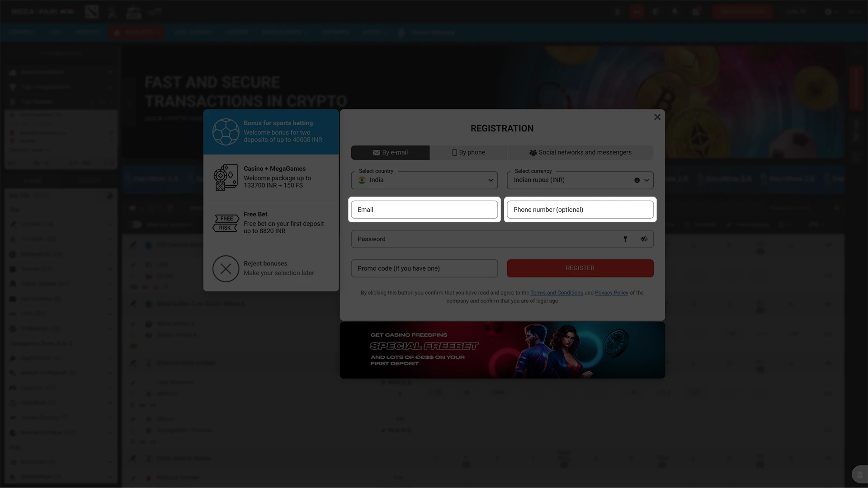868x488 pixels.
Task: Click the India flag in the country selector
Action: click(362, 180)
